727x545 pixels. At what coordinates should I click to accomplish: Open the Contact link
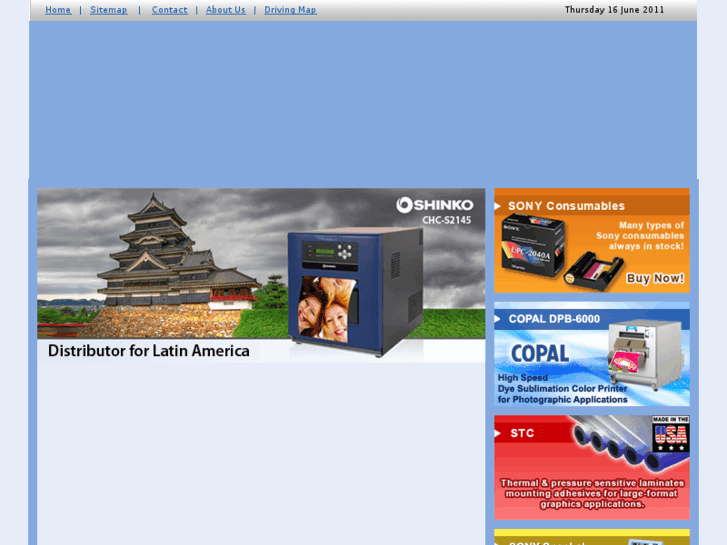tap(170, 10)
